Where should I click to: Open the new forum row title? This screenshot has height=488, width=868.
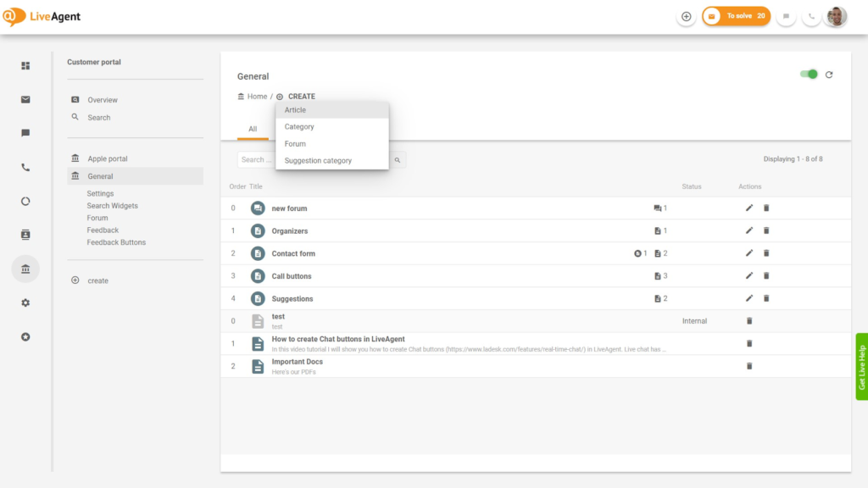289,208
